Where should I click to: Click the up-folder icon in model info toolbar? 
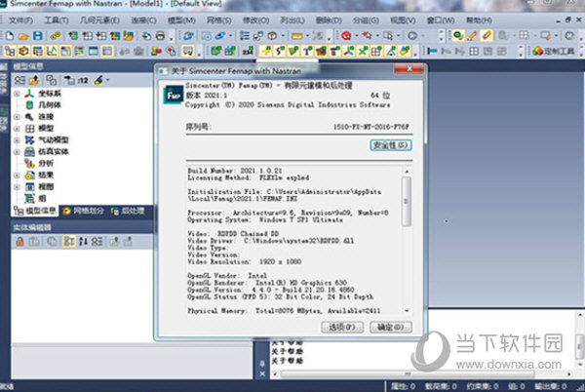(x=34, y=80)
